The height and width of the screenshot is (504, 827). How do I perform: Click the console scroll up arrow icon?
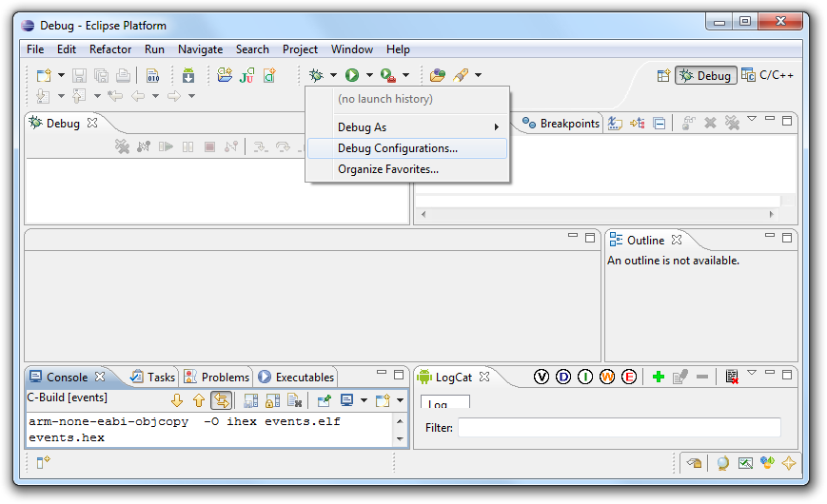coord(199,400)
